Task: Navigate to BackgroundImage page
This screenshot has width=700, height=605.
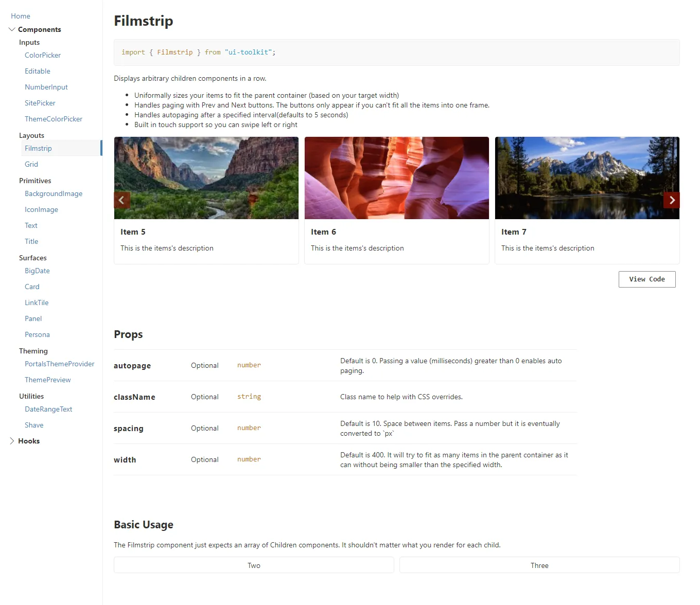Action: point(54,193)
